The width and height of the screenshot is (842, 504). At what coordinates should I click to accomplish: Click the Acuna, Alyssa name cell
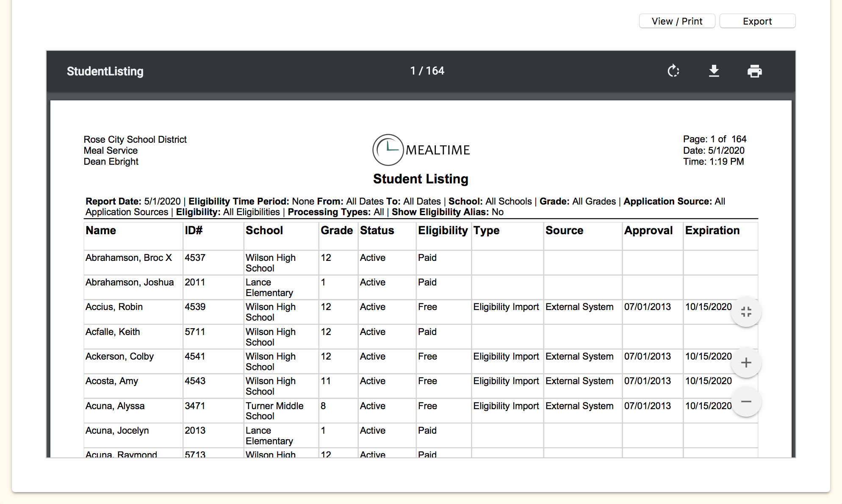click(x=115, y=406)
